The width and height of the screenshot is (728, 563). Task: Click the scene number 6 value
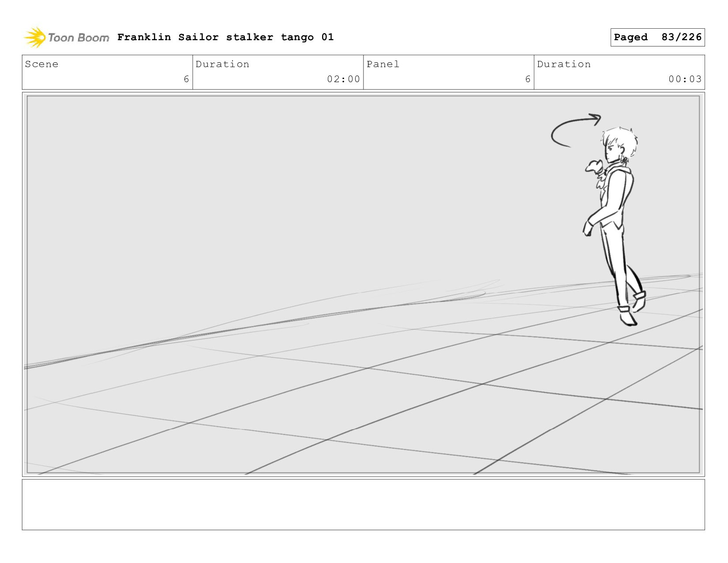tap(186, 79)
